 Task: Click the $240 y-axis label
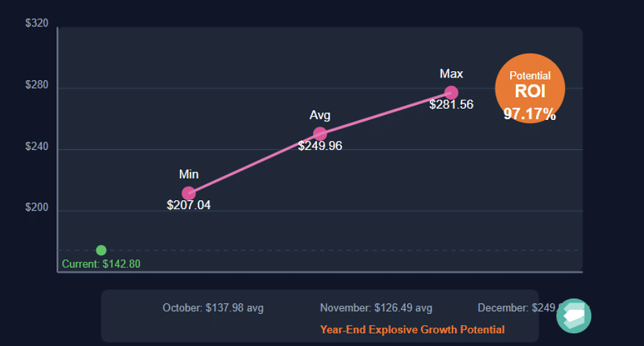[x=36, y=146]
